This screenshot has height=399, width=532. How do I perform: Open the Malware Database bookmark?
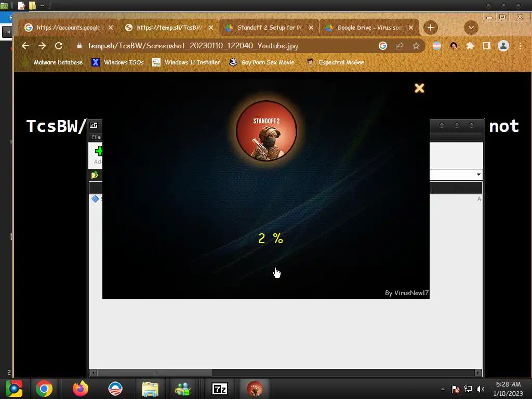52,62
